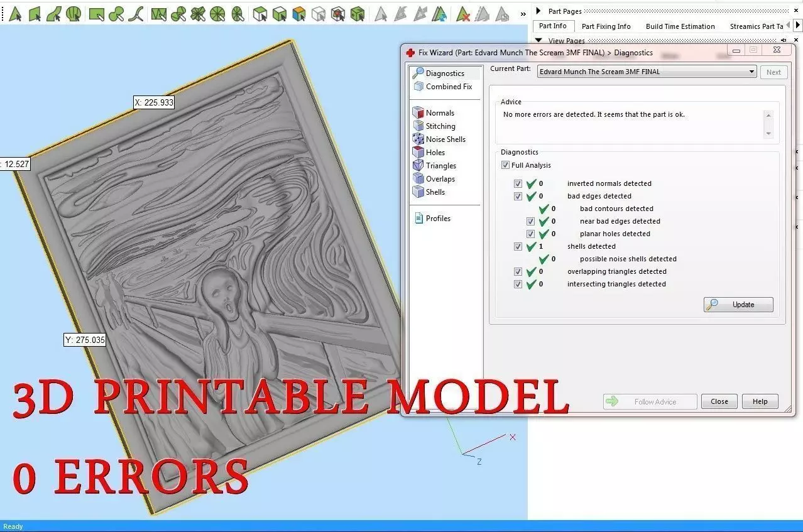Switch to the Part Info tab
This screenshot has height=532, width=803.
pyautogui.click(x=553, y=26)
